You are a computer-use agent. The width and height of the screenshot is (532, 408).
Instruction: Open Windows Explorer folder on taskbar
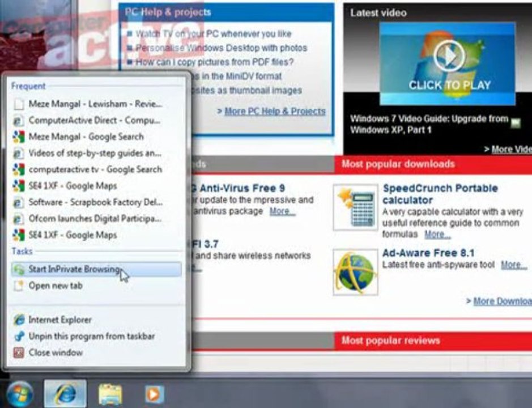click(110, 394)
